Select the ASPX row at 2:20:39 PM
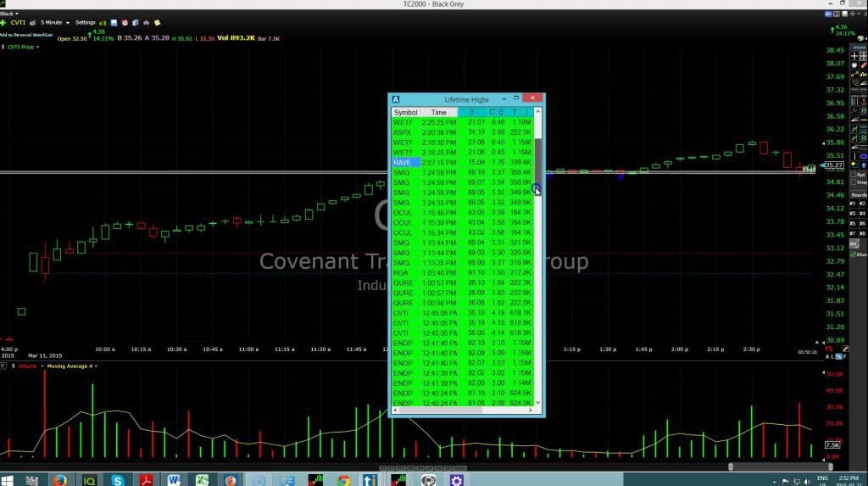The image size is (868, 486). pos(462,132)
